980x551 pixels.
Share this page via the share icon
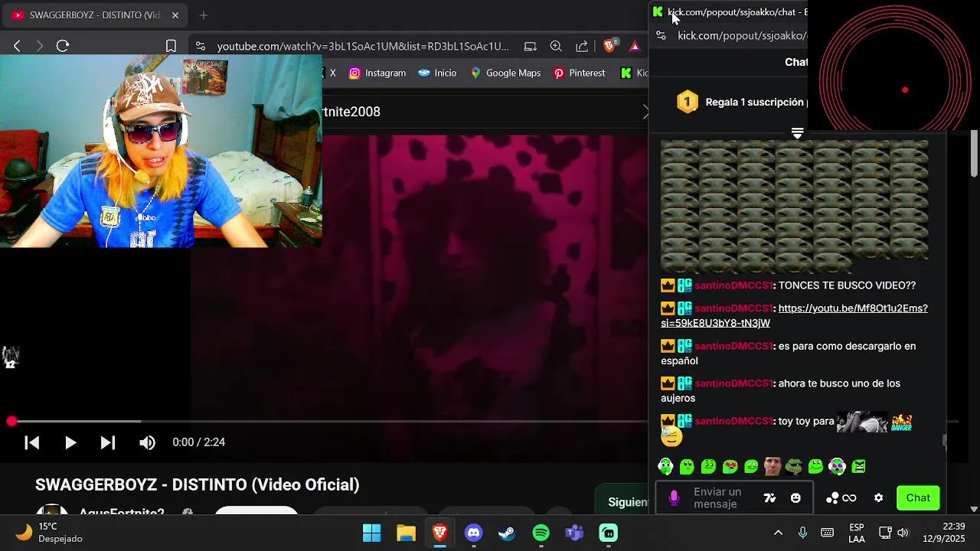click(582, 46)
